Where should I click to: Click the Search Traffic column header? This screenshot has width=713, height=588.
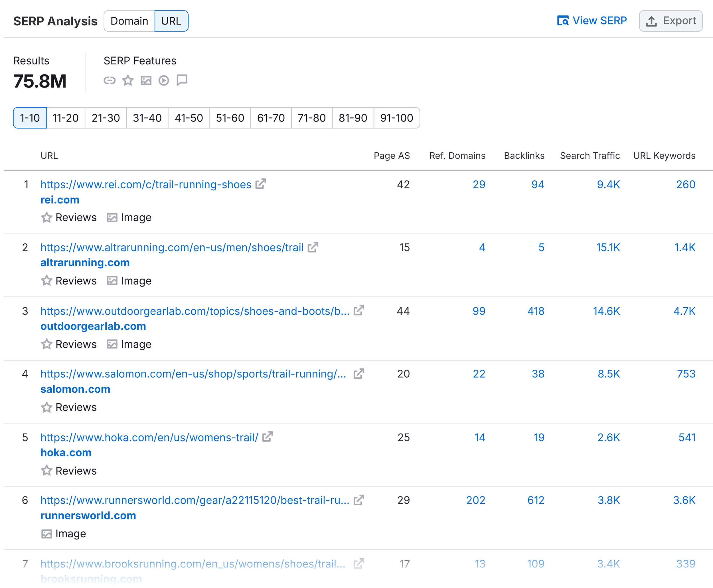coord(590,156)
